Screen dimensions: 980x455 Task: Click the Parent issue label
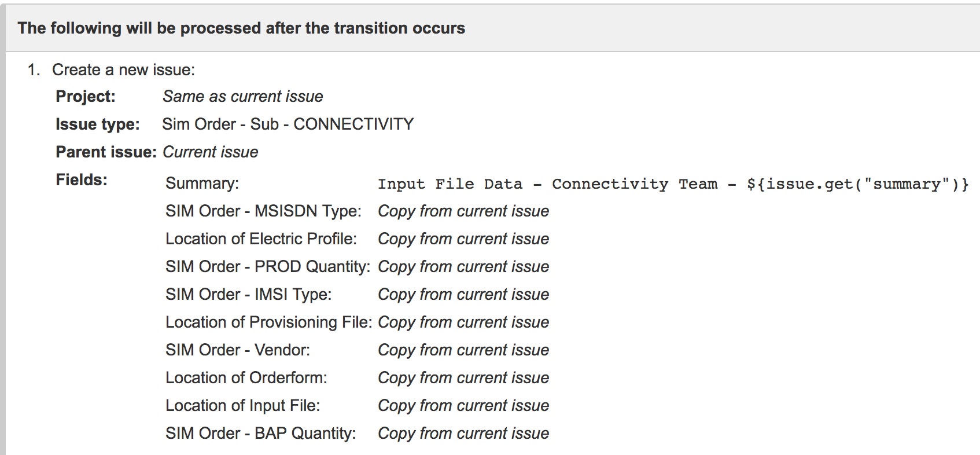(x=106, y=152)
